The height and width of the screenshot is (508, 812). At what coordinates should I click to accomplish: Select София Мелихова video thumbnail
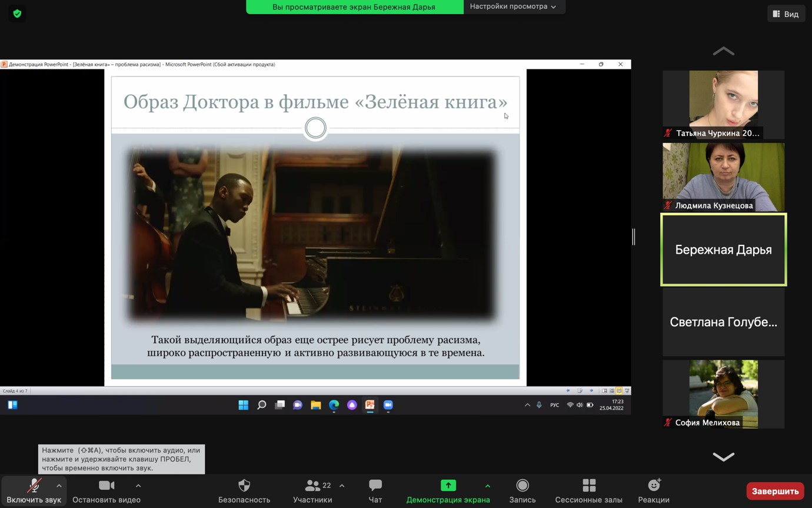[723, 394]
